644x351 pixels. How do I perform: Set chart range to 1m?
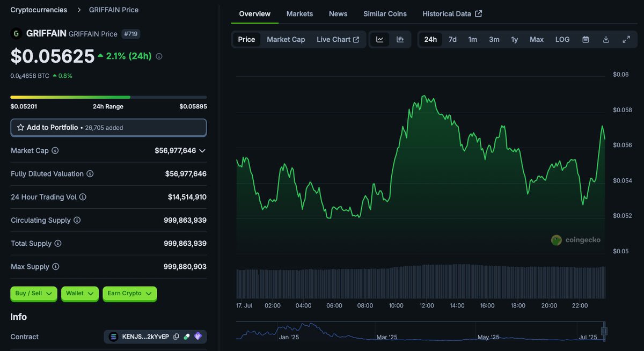point(473,39)
